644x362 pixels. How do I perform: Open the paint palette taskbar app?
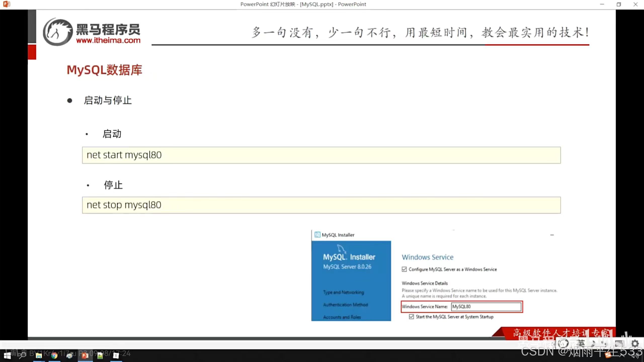pyautogui.click(x=70, y=355)
